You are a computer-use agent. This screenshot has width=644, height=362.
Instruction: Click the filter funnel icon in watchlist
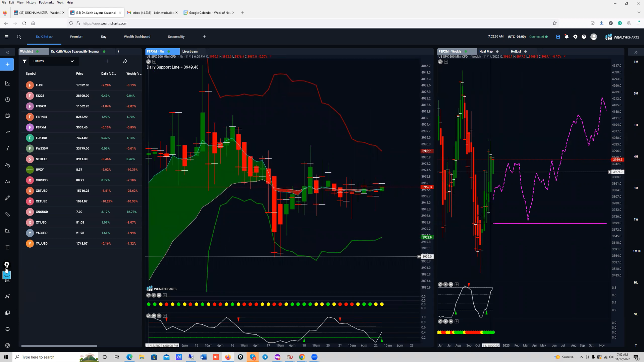(24, 61)
